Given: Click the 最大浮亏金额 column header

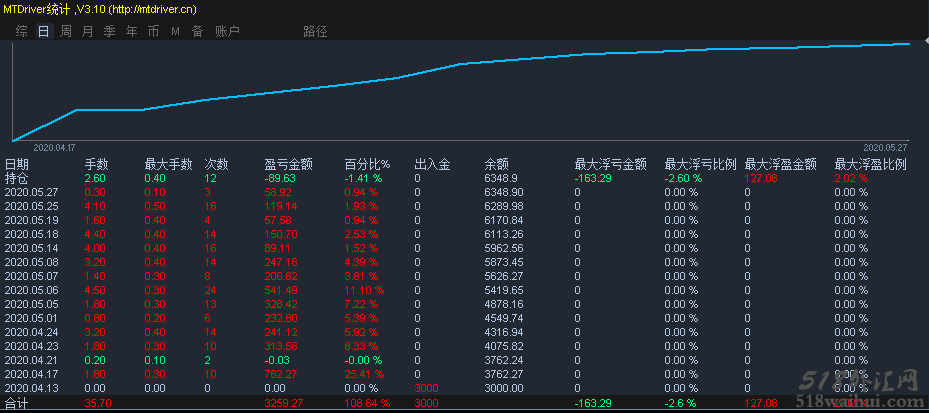Looking at the screenshot, I should click(610, 164).
